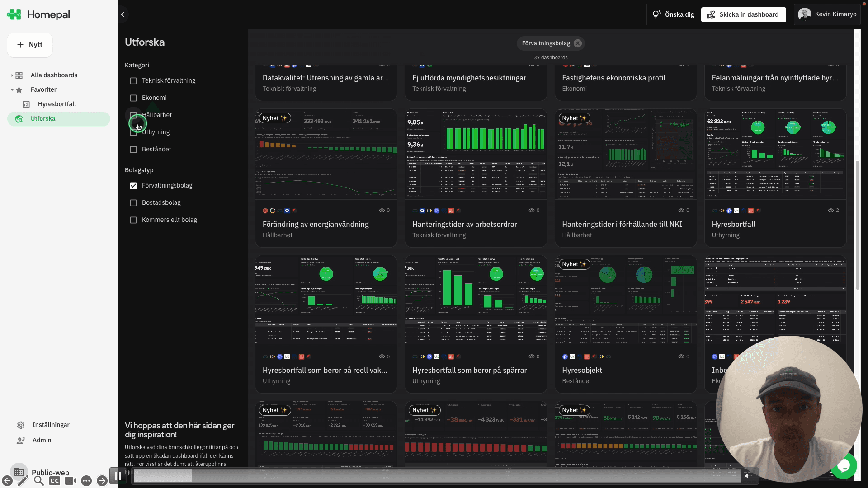Click the Homepal logo
This screenshot has height=488, width=868.
(39, 14)
